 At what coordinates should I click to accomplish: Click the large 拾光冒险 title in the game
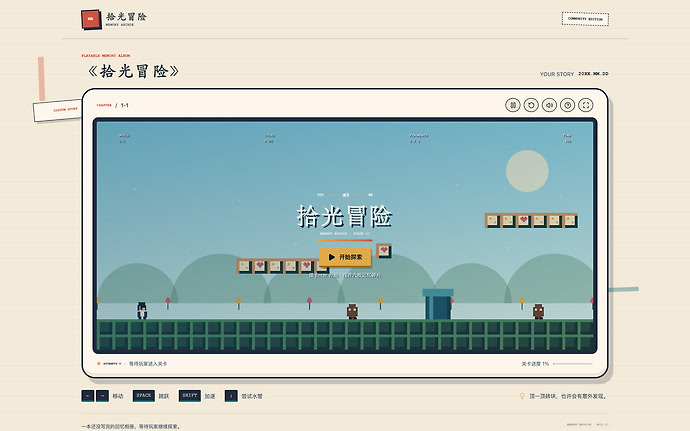[345, 216]
